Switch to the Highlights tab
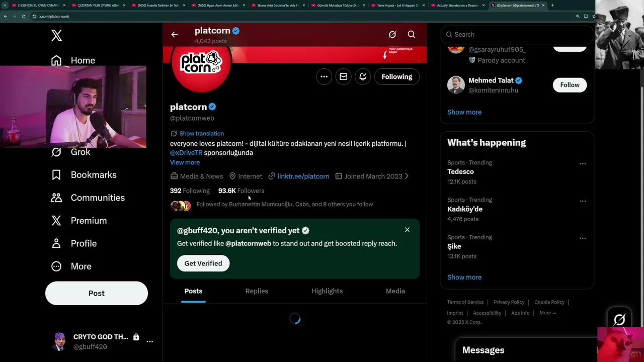Image resolution: width=644 pixels, height=362 pixels. tap(327, 291)
